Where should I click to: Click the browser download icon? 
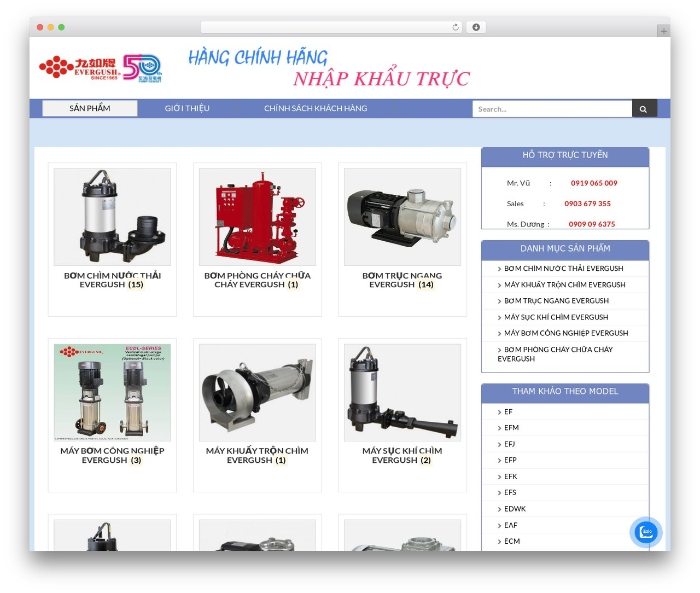[476, 27]
